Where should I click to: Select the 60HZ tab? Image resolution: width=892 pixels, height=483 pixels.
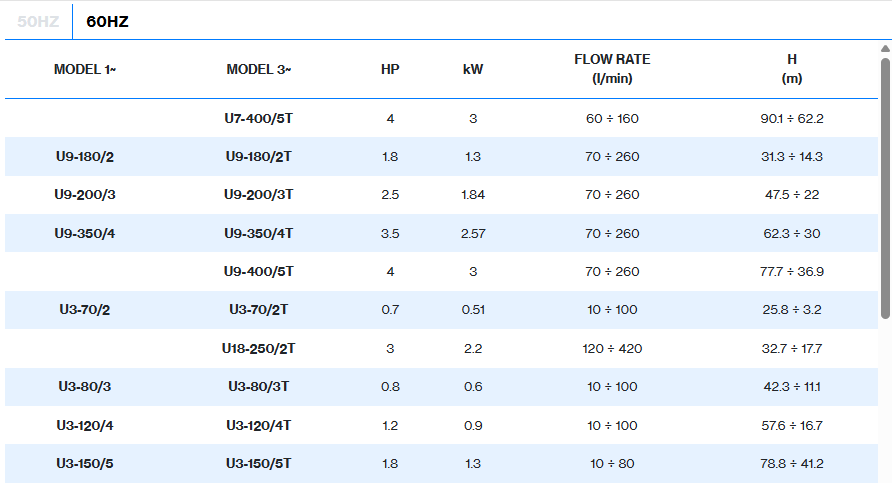[107, 21]
